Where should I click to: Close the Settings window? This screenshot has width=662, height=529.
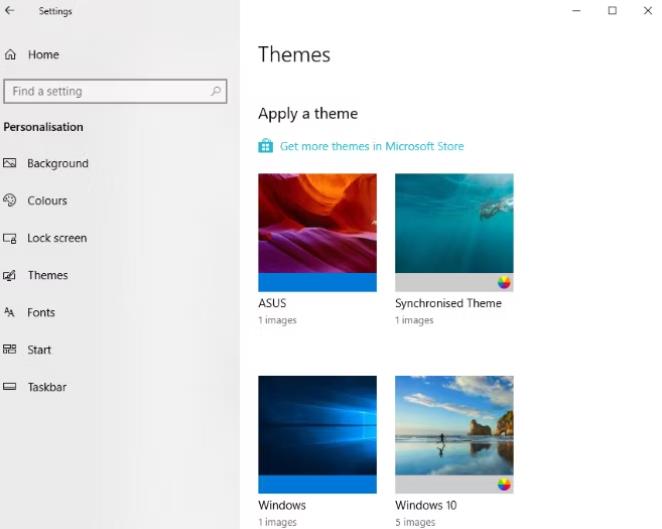[x=648, y=11]
